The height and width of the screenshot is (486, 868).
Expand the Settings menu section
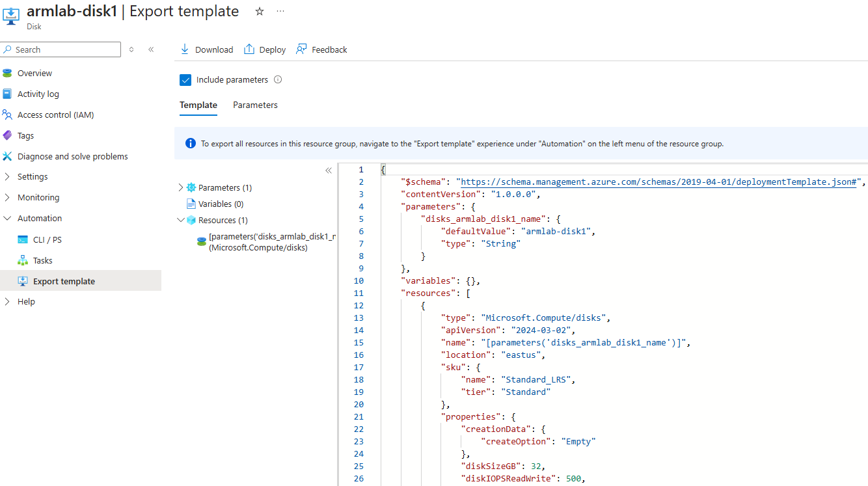(7, 177)
